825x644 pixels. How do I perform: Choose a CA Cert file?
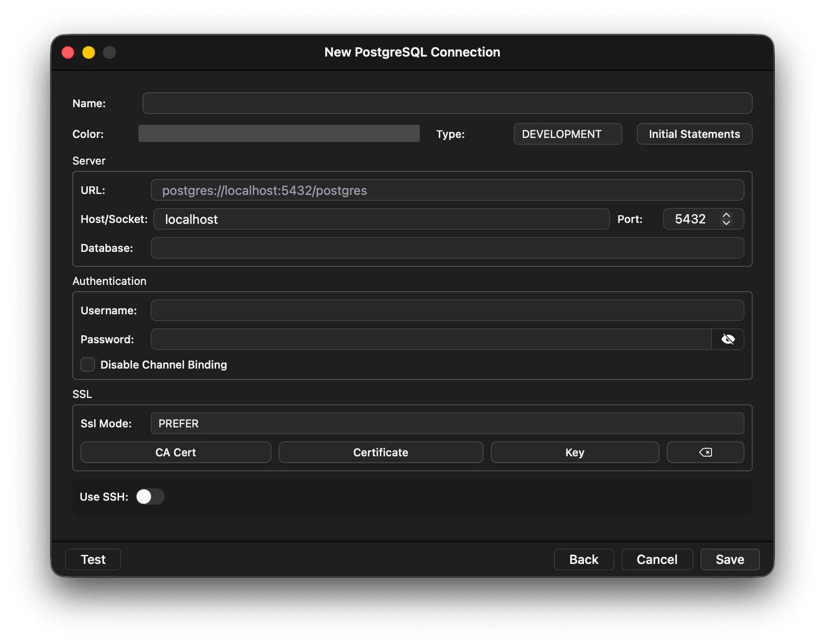pyautogui.click(x=175, y=452)
